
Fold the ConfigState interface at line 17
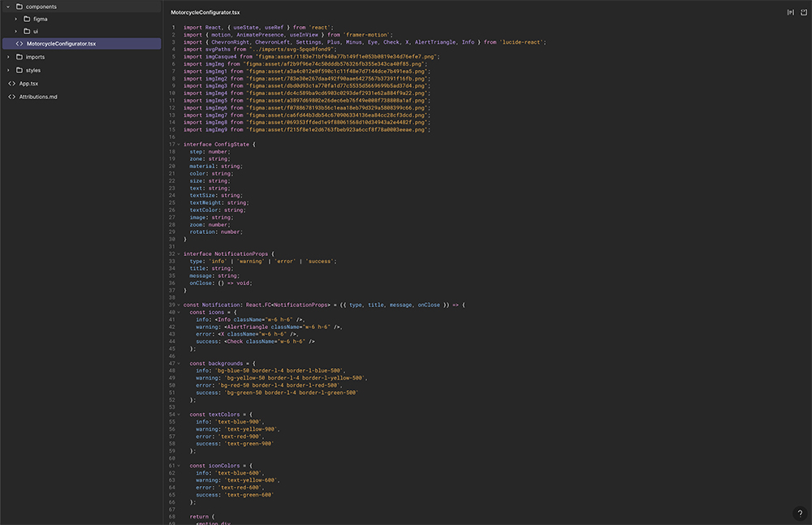click(x=179, y=144)
